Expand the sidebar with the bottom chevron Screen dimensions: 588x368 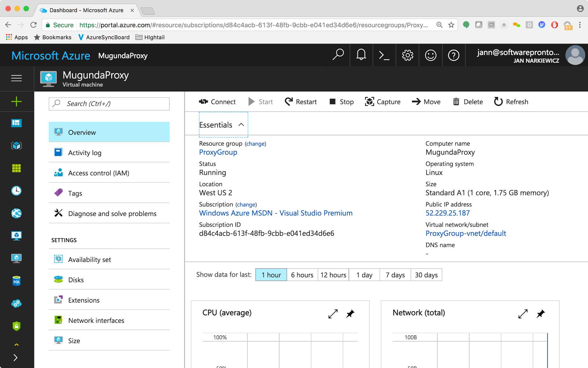tap(16, 357)
